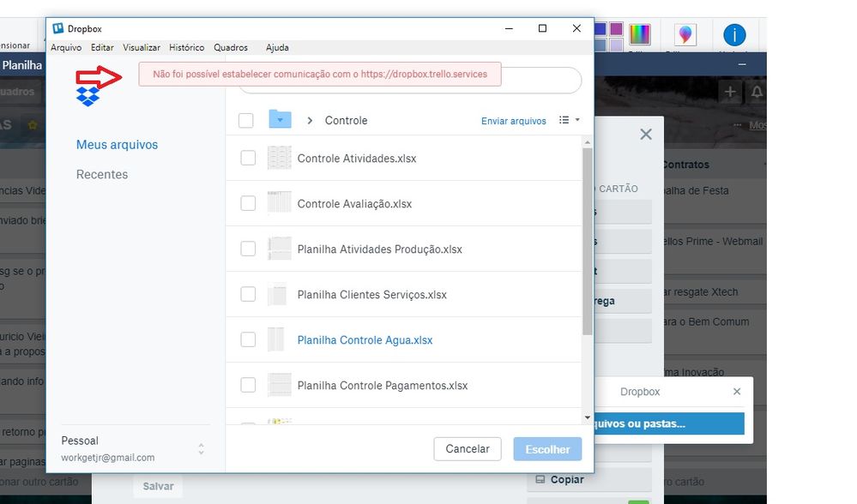Pick the purple color swatch in Paint
Screen dimensions: 857x504
[x=616, y=28]
